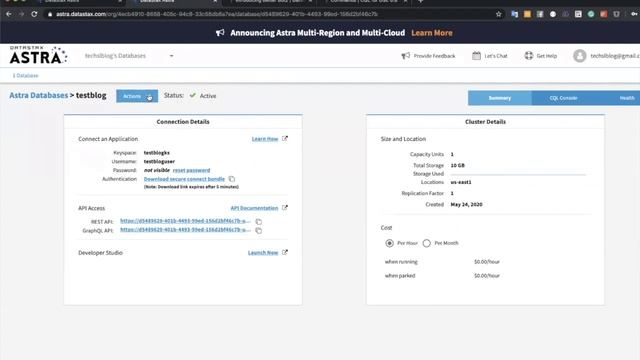
Task: Click the Active status text
Action: pos(208,96)
